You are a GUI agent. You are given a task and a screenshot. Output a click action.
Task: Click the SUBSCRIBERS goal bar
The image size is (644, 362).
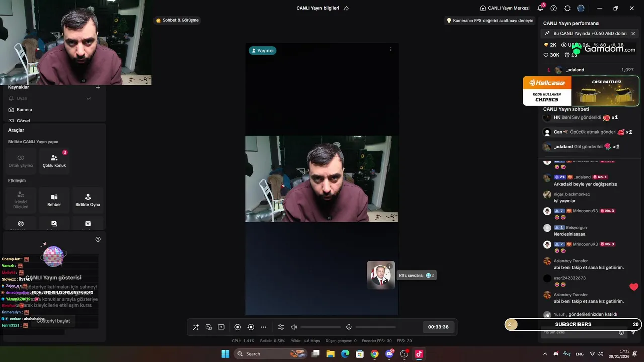tap(573, 324)
